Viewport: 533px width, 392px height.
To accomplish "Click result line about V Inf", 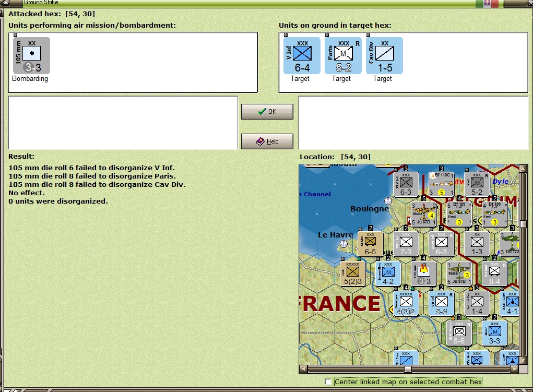I will click(x=91, y=168).
